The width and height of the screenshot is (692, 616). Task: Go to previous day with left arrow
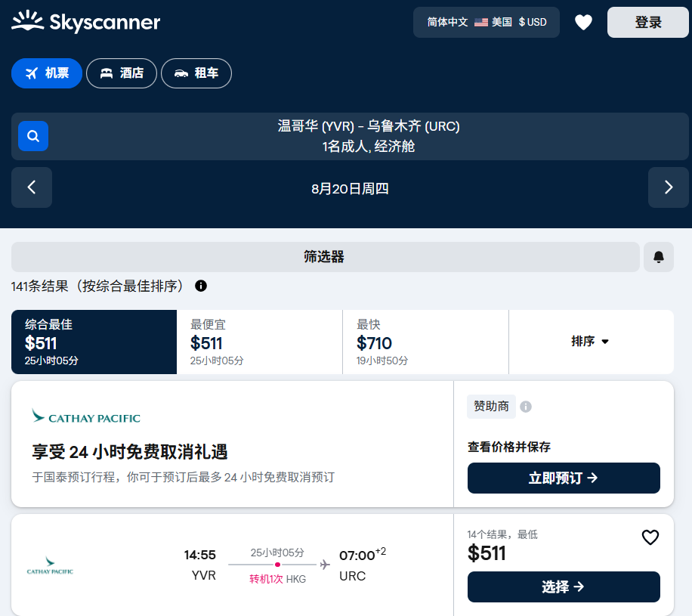(32, 187)
